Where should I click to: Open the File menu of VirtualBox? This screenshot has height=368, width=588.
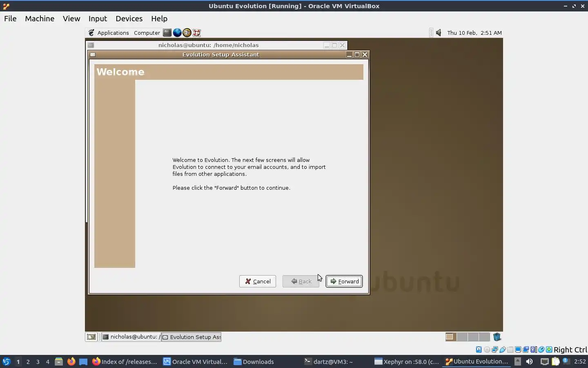(x=10, y=18)
